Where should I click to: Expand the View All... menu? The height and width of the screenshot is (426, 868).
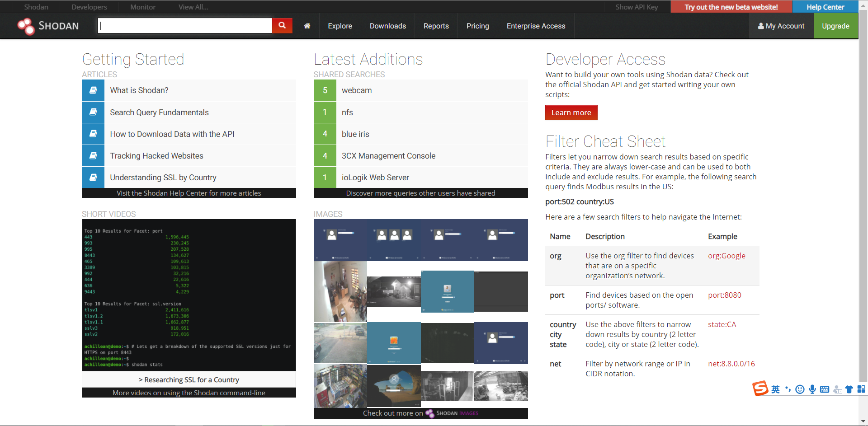click(193, 7)
